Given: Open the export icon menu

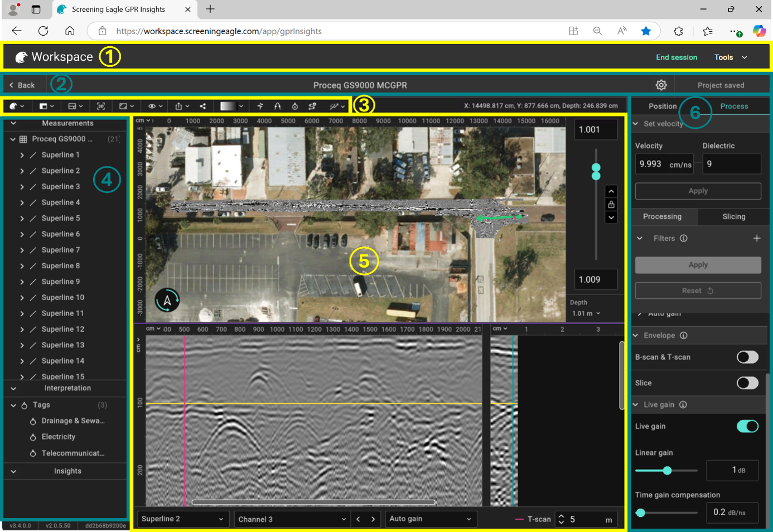Looking at the screenshot, I should 182,106.
